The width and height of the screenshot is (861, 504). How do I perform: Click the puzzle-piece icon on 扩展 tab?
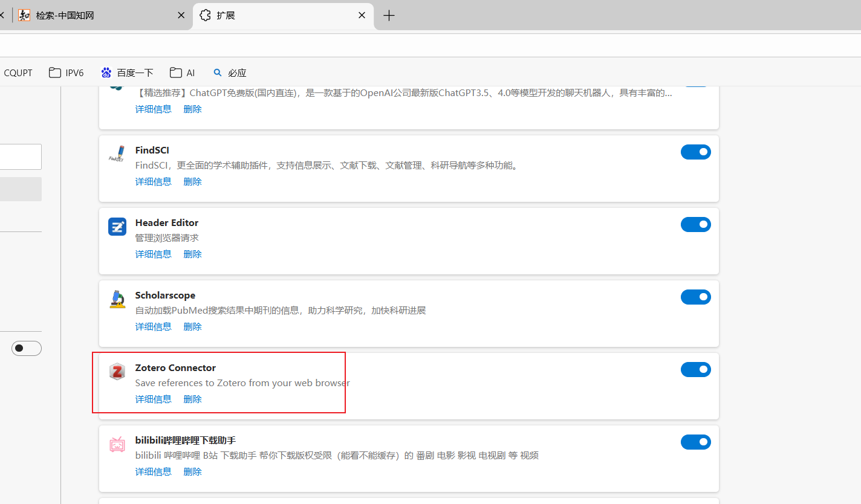(x=205, y=15)
